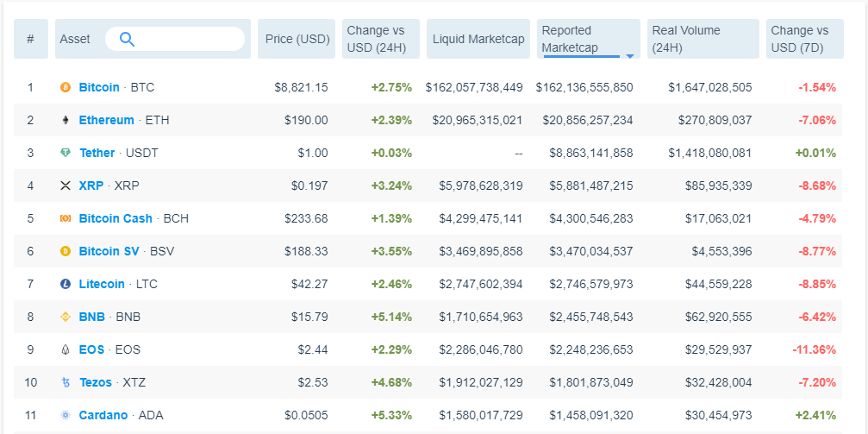Click the BTC ticker symbol text
This screenshot has width=868, height=434.
(142, 87)
